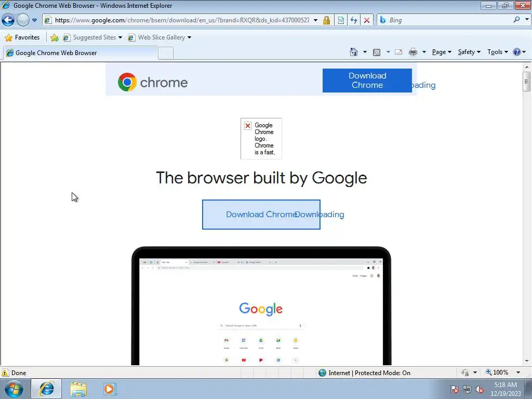The height and width of the screenshot is (399, 532).
Task: Open Web Slice Gallery link
Action: 159,37
